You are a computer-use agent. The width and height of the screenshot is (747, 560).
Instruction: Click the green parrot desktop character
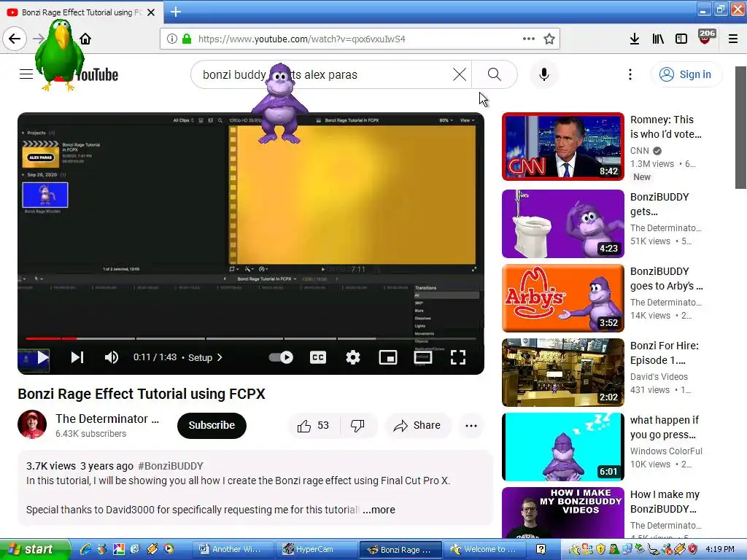coord(60,55)
